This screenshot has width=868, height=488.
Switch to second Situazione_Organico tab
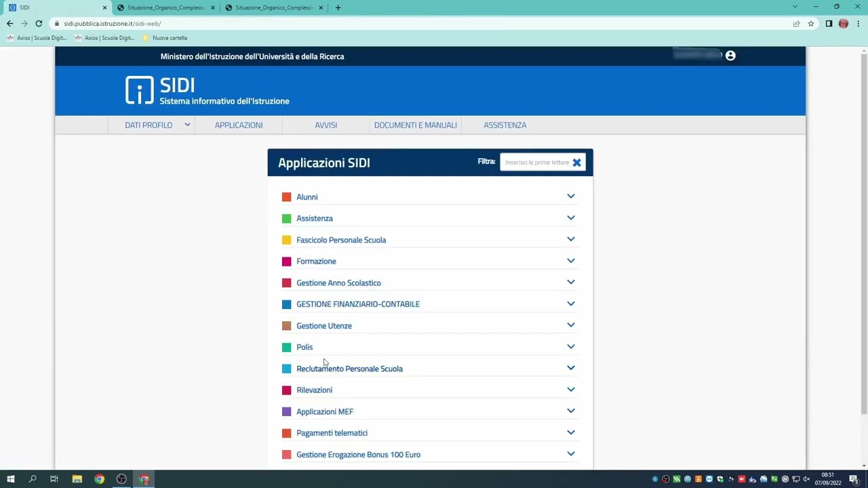click(165, 7)
